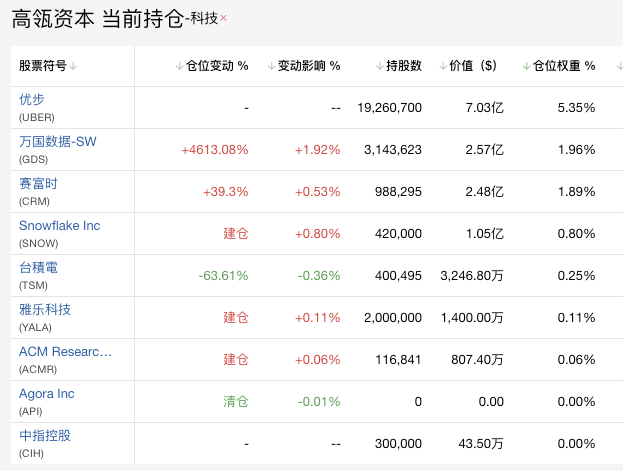Select the 1,400.00万 value cell
The width and height of the screenshot is (623, 471).
click(x=472, y=318)
